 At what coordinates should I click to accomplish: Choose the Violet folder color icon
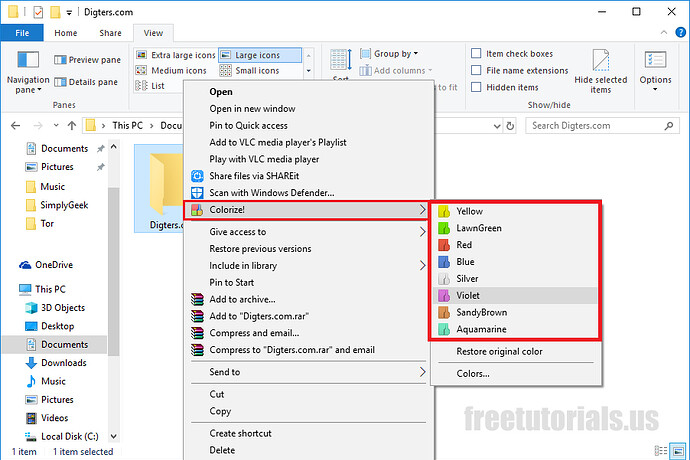coord(444,295)
